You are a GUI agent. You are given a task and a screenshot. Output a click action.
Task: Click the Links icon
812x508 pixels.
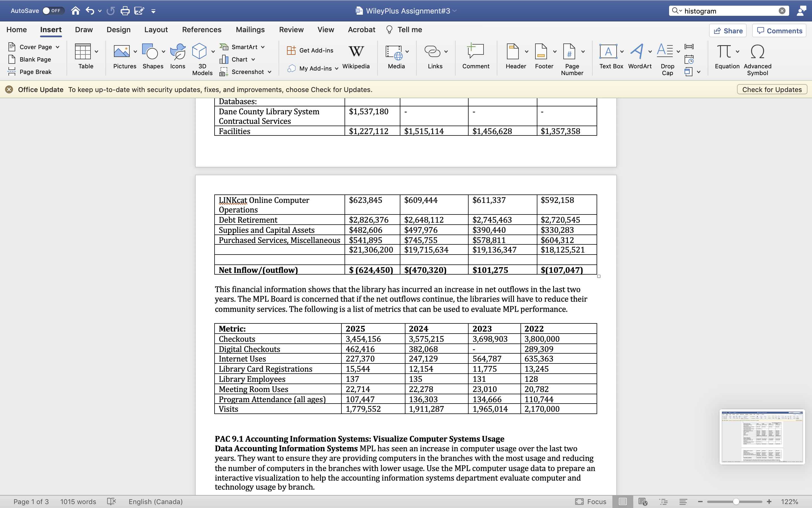pyautogui.click(x=433, y=51)
